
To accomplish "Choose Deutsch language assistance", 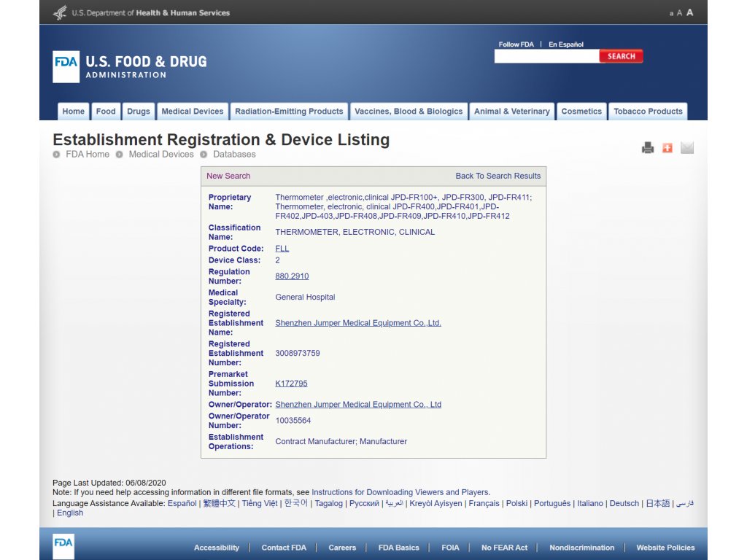I will coord(624,503).
